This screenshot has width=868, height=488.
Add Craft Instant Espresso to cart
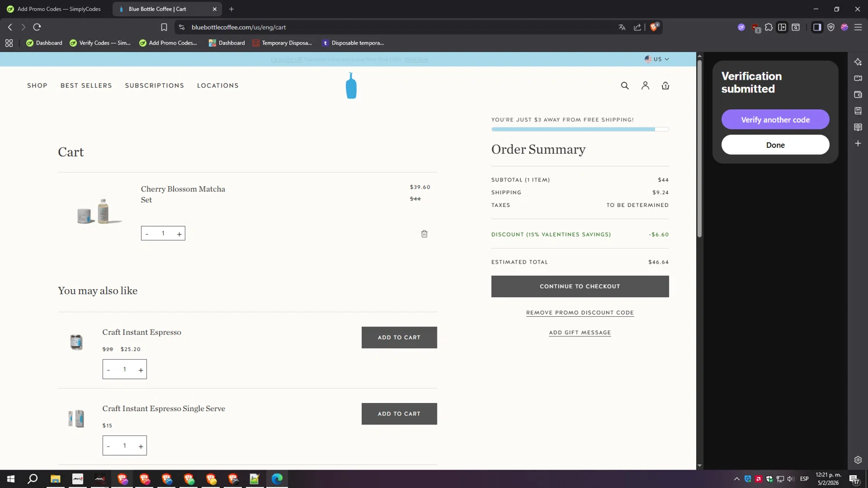[399, 338]
